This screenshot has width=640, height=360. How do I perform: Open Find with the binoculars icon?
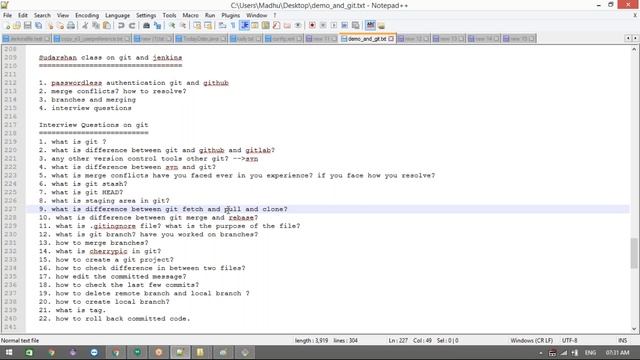click(146, 25)
